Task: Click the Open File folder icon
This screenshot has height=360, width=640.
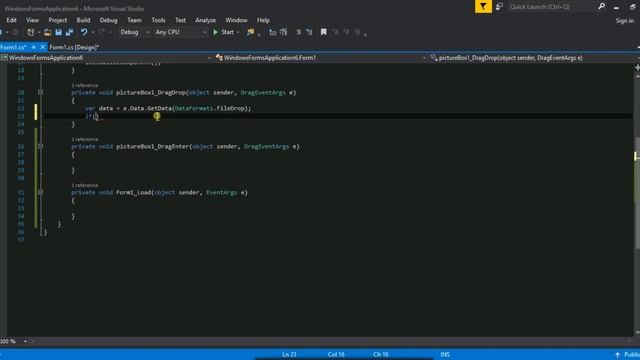Action: 47,32
